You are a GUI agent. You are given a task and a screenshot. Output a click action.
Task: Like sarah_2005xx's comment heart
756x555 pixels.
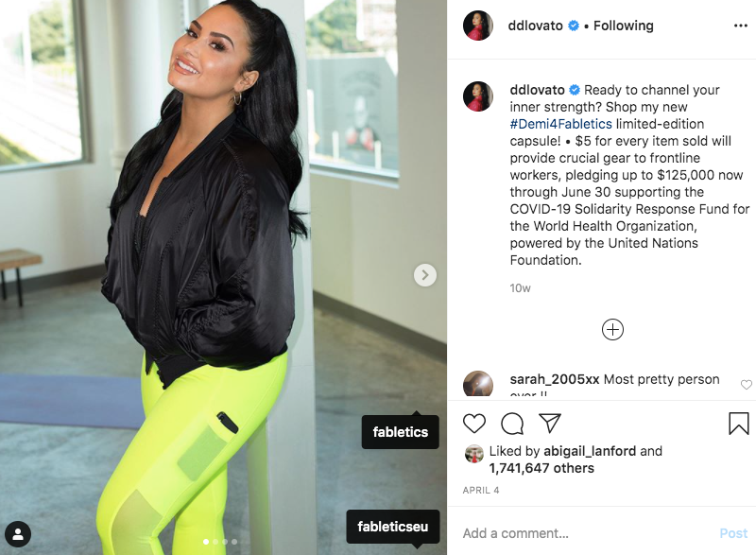click(x=746, y=384)
